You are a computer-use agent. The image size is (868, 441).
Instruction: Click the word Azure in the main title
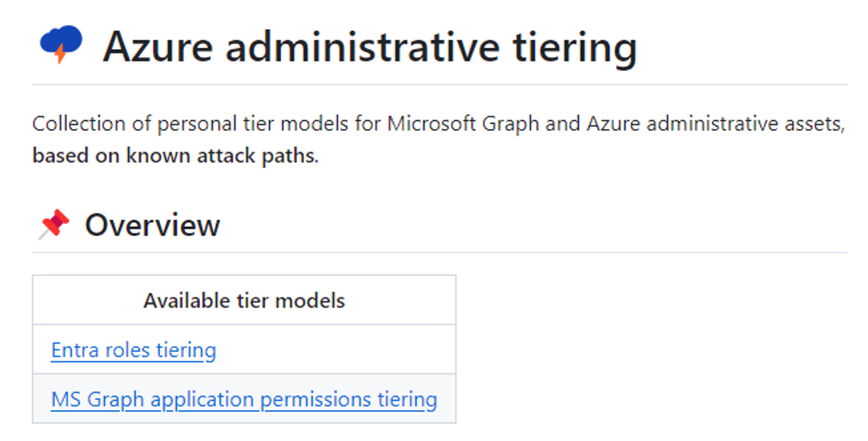click(158, 47)
